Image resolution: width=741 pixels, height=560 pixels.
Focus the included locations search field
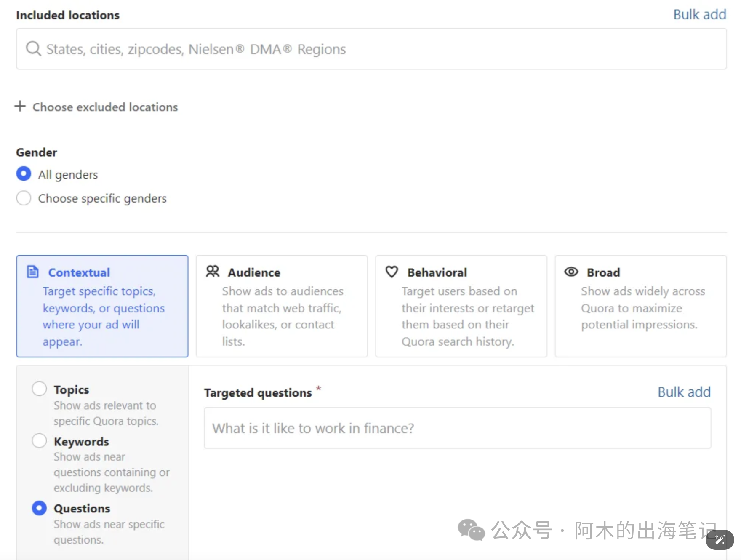coord(371,49)
